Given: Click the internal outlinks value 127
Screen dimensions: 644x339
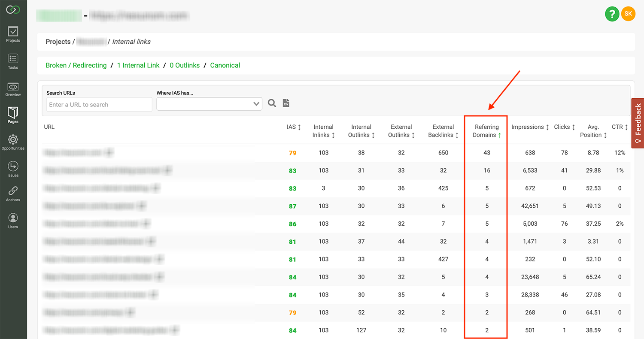Looking at the screenshot, I should pos(361,330).
